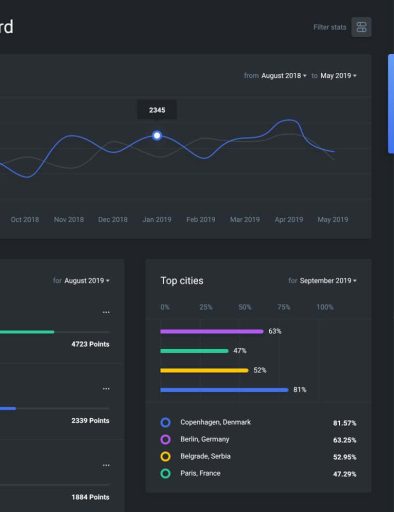Open the Filter stats button icon

[361, 27]
